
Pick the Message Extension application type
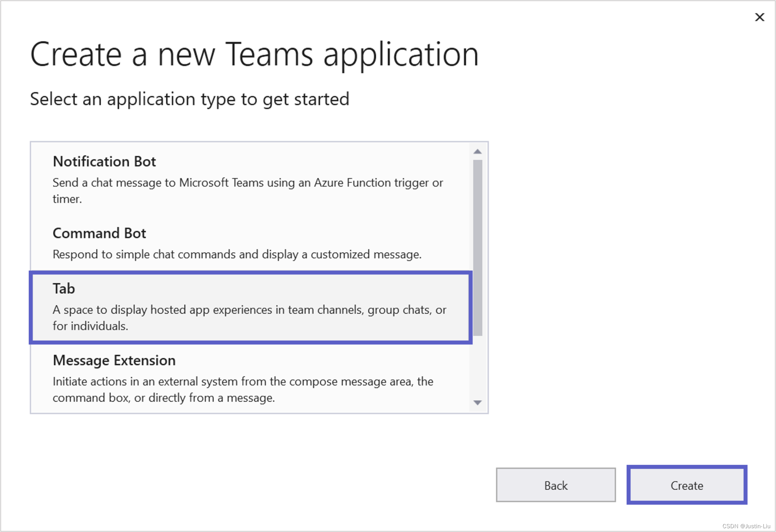250,379
